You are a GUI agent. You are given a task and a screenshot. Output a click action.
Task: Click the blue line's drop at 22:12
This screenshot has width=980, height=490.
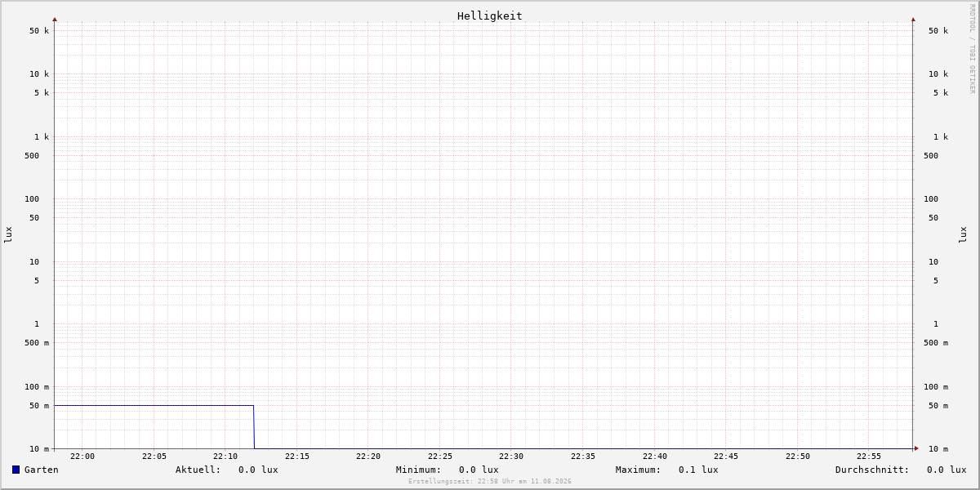pos(254,427)
